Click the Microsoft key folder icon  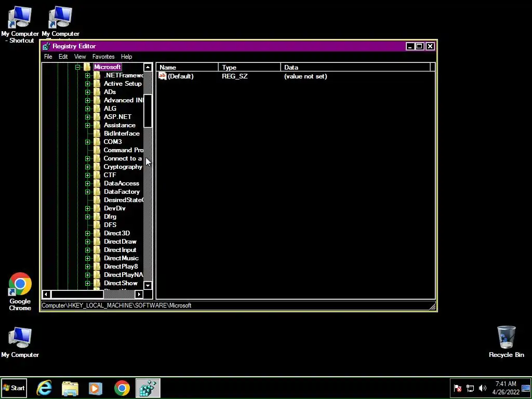coord(87,67)
